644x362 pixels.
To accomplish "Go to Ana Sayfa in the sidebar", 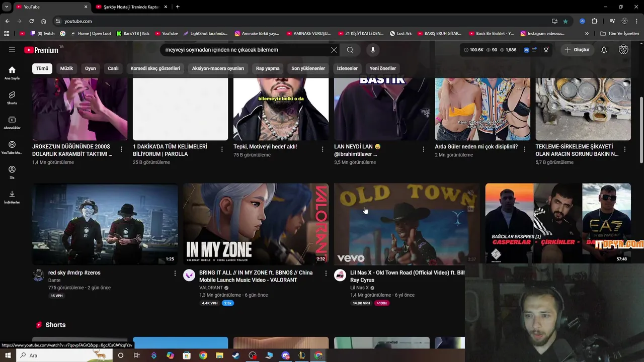I will [12, 73].
